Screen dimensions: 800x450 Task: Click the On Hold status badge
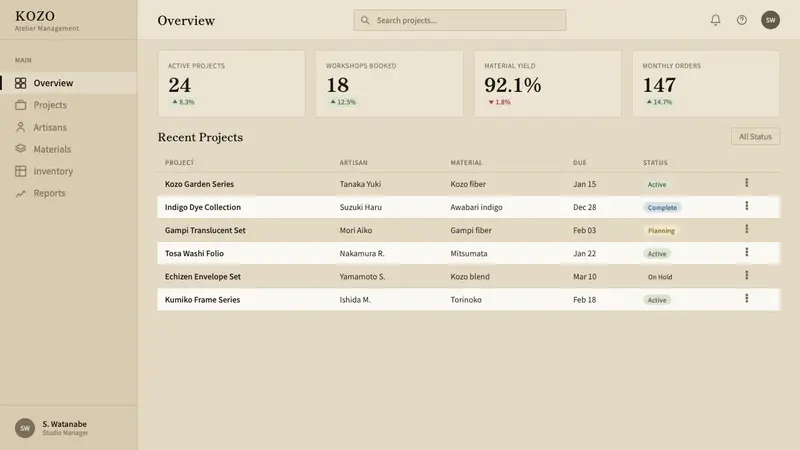660,277
